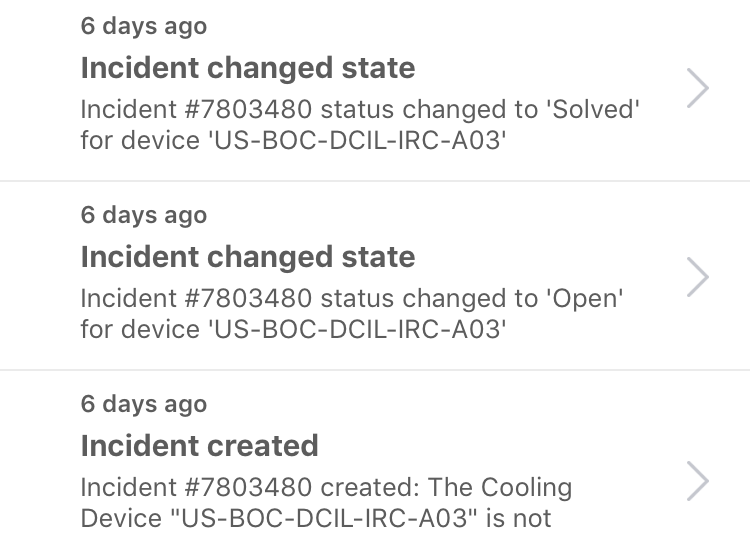This screenshot has width=750, height=537.
Task: Click the '6 days ago' timestamp on the Solved entry
Action: 144,26
